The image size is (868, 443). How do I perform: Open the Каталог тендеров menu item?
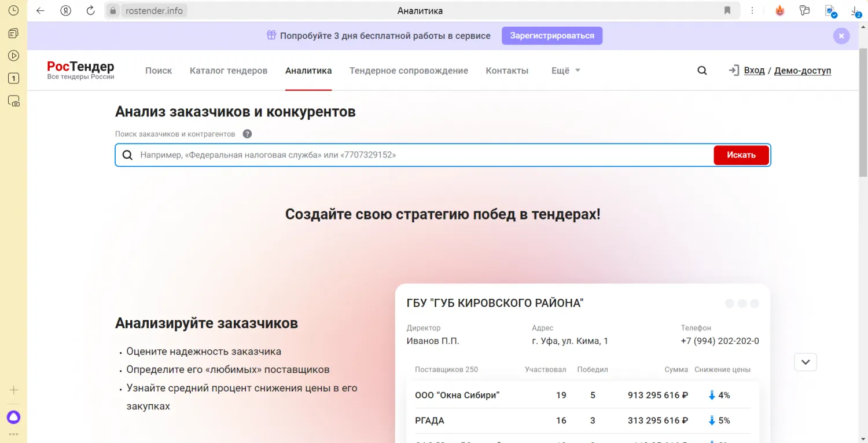click(x=229, y=71)
